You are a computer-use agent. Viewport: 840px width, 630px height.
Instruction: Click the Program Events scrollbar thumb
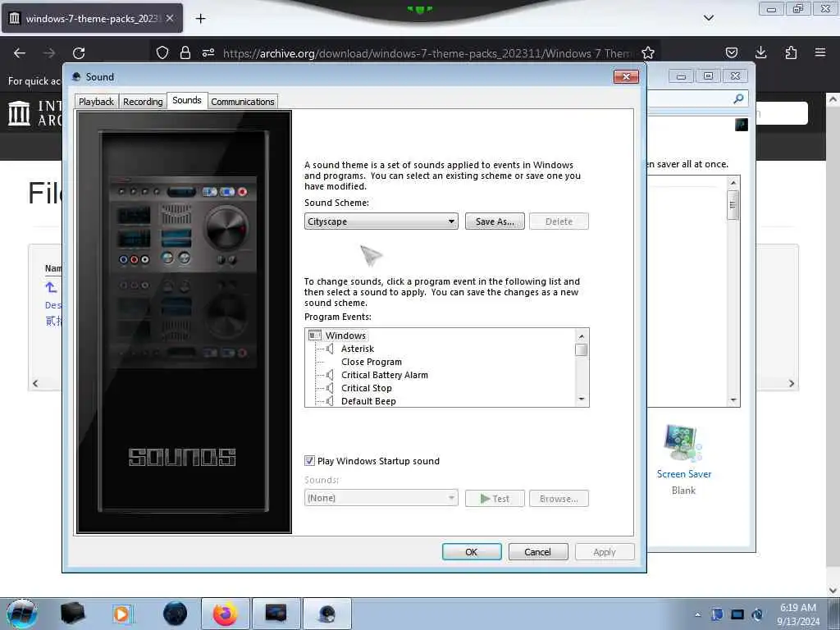582,349
